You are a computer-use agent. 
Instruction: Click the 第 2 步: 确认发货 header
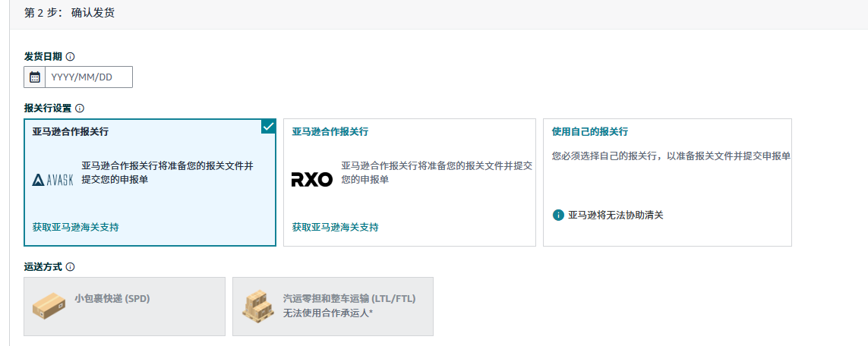click(x=69, y=13)
